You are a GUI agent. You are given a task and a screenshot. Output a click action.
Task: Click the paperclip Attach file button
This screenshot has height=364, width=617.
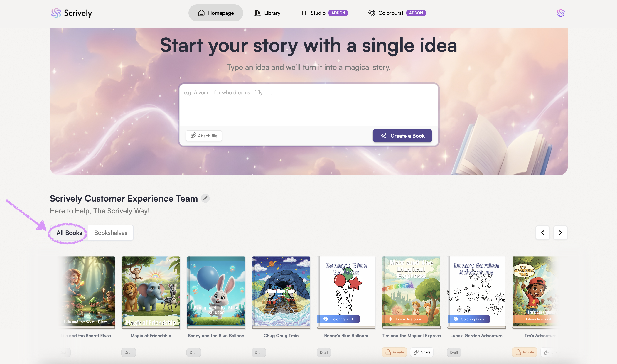[204, 136]
